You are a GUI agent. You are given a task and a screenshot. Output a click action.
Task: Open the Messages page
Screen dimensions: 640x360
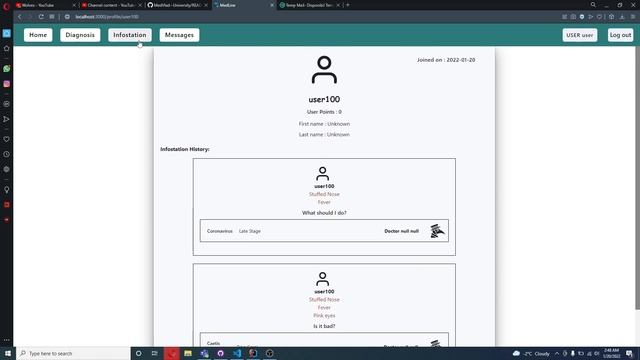click(x=179, y=35)
